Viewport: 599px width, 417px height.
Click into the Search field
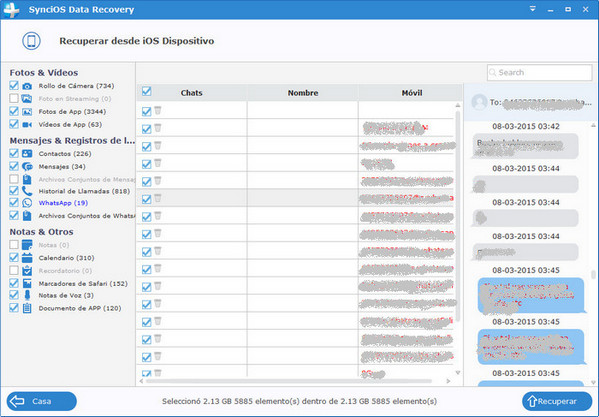(x=539, y=73)
